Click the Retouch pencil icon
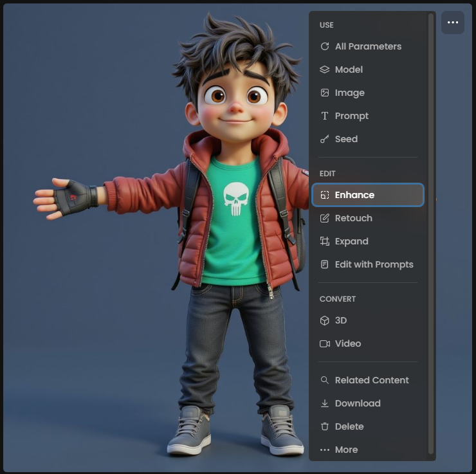This screenshot has height=474, width=476. coord(325,218)
